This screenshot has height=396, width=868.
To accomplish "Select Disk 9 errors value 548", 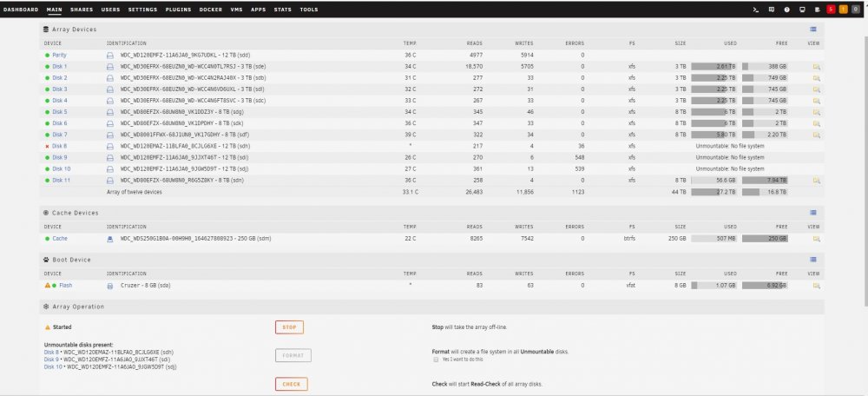I will pos(579,158).
